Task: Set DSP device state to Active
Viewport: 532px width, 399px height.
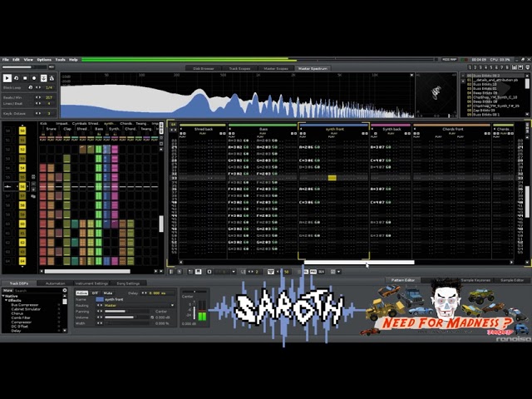Action: [81, 293]
